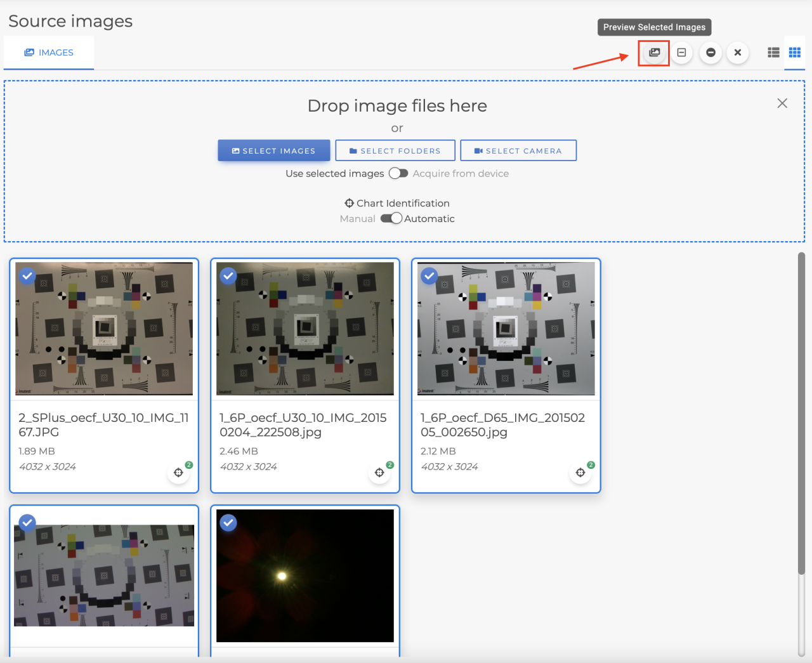Toggle Acquire from device switch
812x663 pixels.
(x=398, y=173)
